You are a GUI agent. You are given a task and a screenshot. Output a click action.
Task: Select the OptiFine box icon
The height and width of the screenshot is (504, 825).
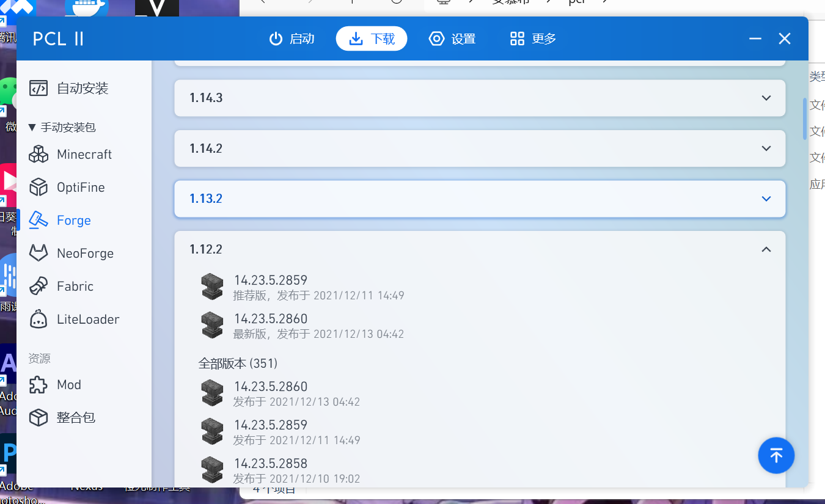[38, 188]
